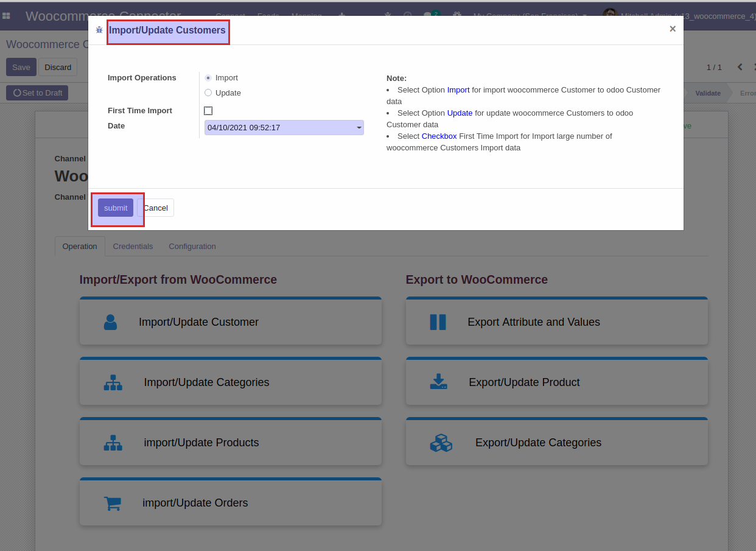Click the Export Attribute and Values columns icon
Screen dimensions: 756x551
438,322
